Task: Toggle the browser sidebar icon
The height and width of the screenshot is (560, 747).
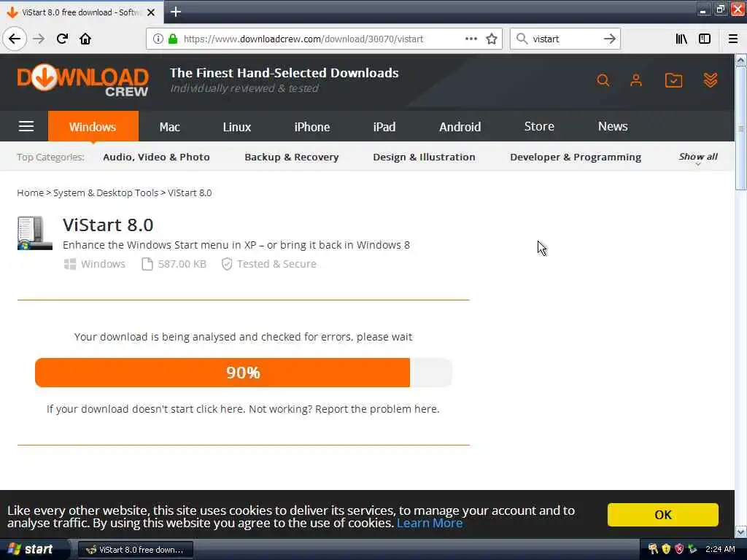Action: tap(705, 39)
